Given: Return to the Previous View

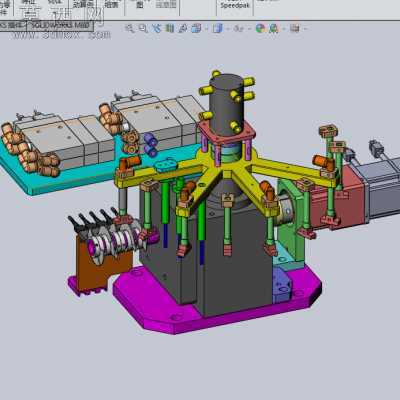Looking at the screenshot, I should (x=156, y=28).
